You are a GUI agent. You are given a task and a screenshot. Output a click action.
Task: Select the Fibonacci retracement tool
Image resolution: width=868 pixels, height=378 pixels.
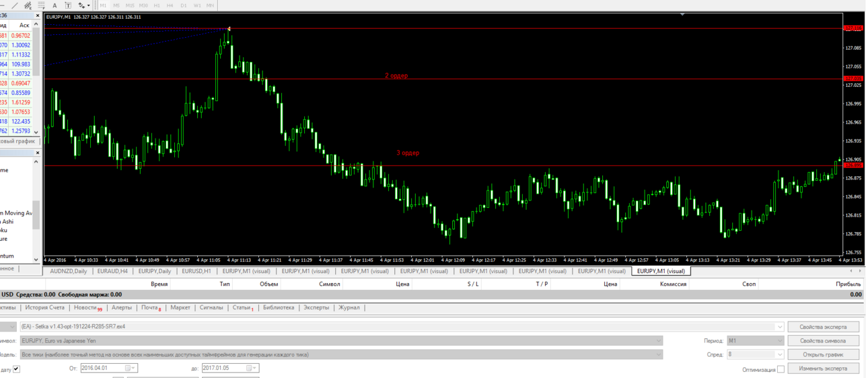pos(41,5)
